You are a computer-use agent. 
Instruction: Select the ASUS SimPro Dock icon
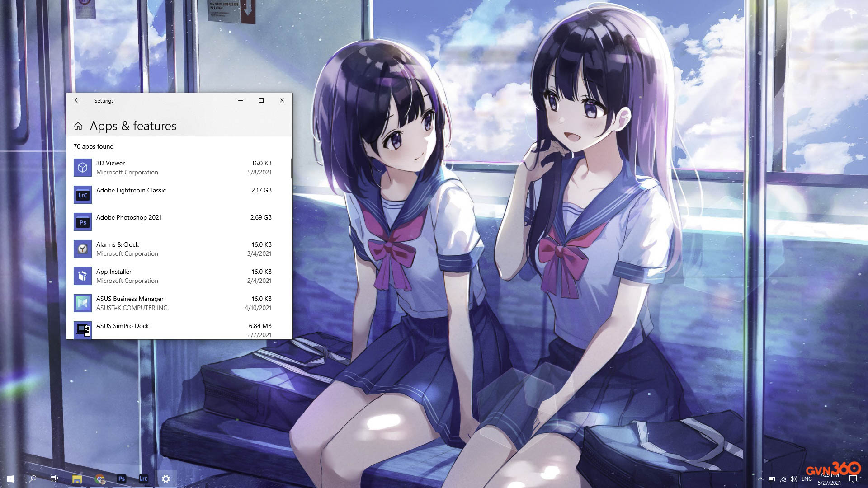coord(83,330)
